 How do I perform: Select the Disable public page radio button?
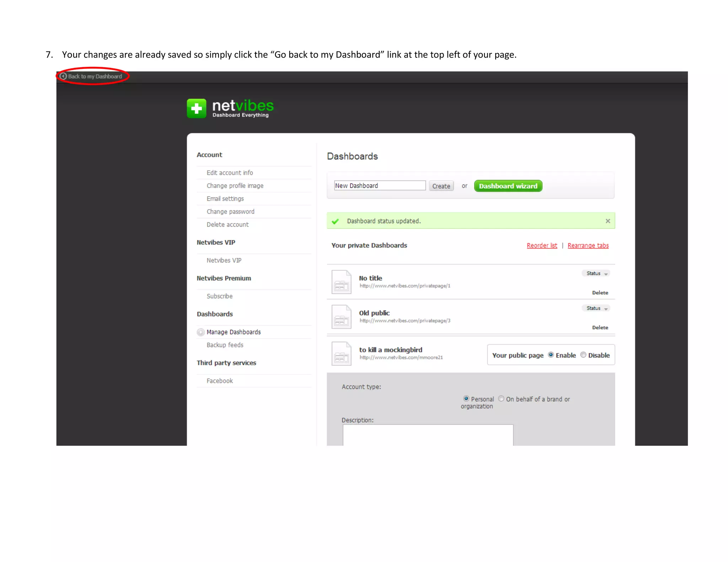[x=583, y=355]
